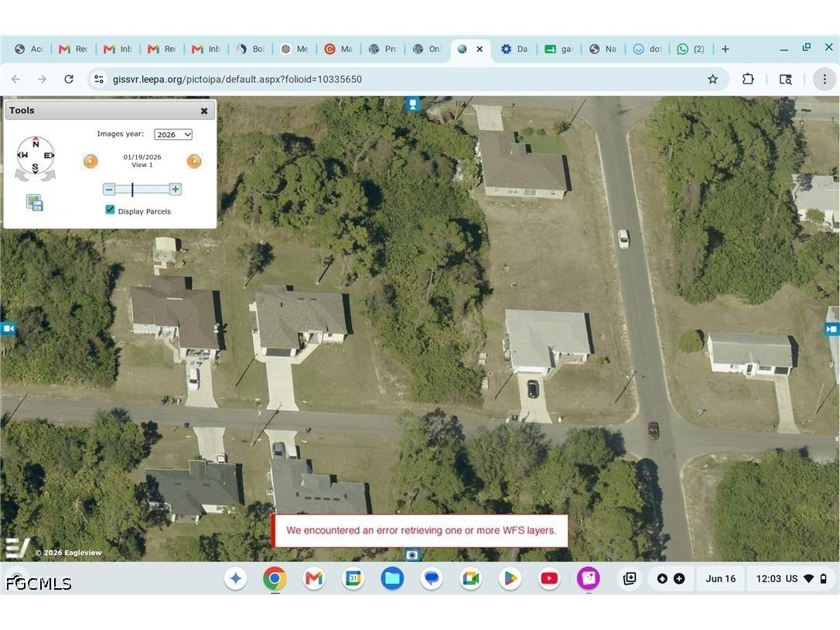Image resolution: width=840 pixels, height=630 pixels.
Task: Open YouTube from the shelf
Action: pyautogui.click(x=549, y=578)
